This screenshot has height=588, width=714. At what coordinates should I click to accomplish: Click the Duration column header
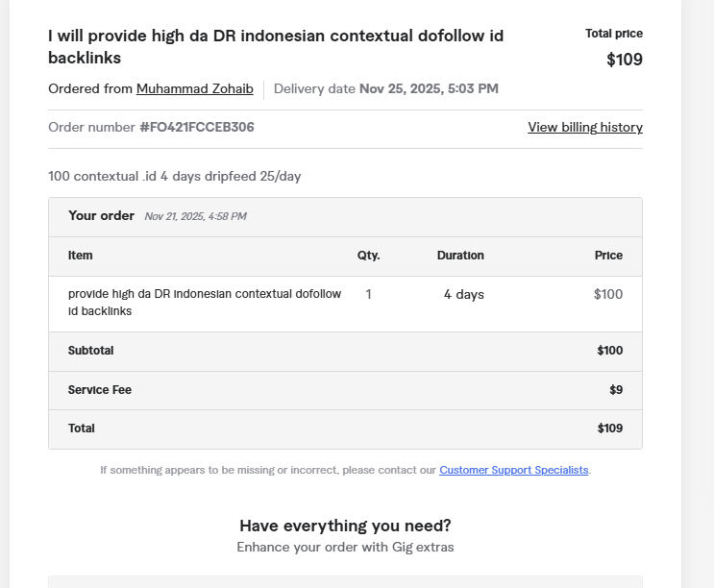(460, 256)
